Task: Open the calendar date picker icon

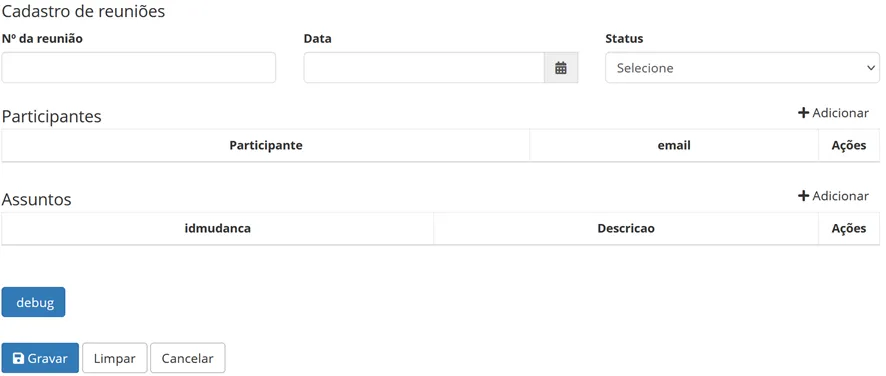Action: point(561,68)
